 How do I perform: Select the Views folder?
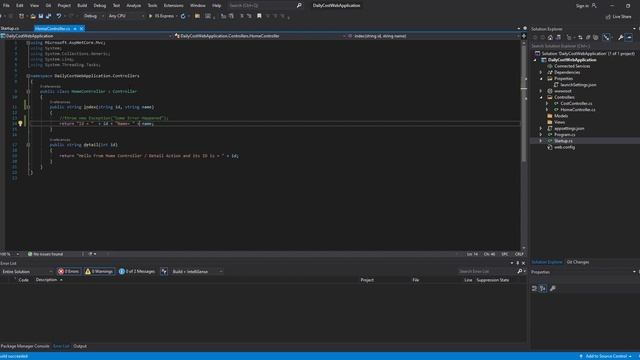(559, 122)
